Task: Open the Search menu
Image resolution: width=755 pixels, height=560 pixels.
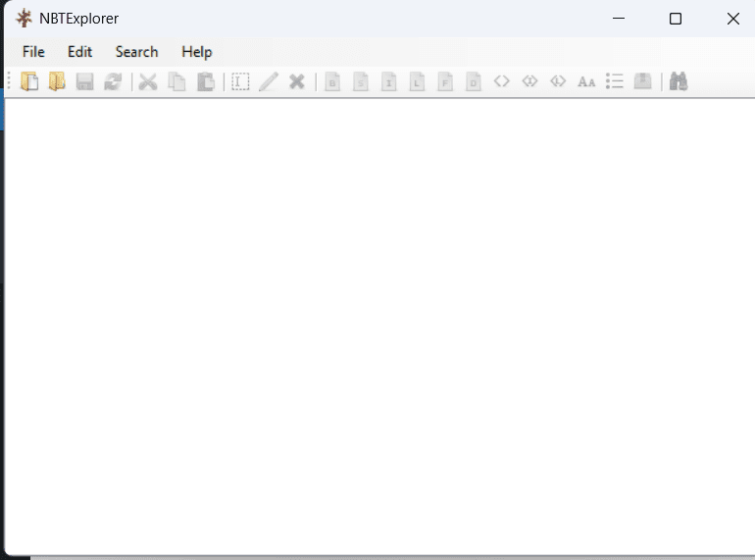Action: (136, 52)
